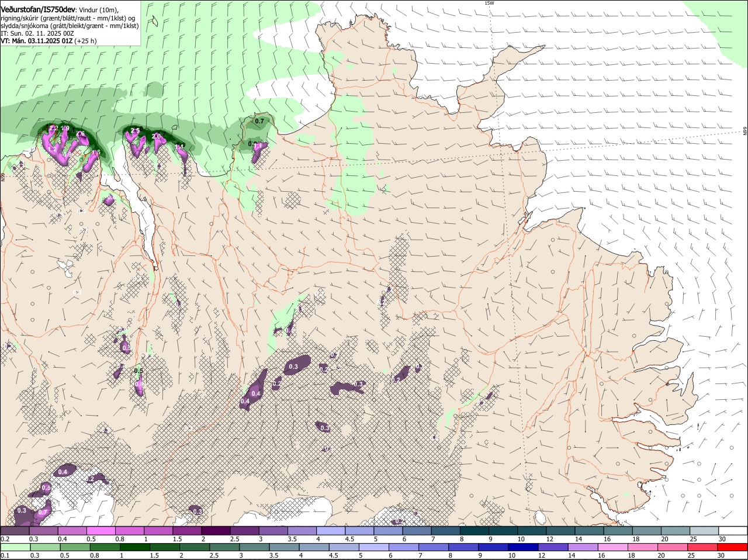The width and height of the screenshot is (748, 560).
Task: Click the 'IT: Sun. 02. 11. 2025 00Z' line
Action: point(37,33)
